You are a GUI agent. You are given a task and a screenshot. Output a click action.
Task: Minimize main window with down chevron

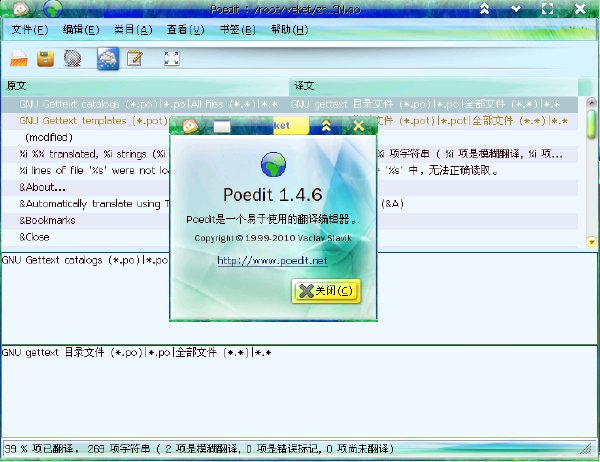coord(516,8)
